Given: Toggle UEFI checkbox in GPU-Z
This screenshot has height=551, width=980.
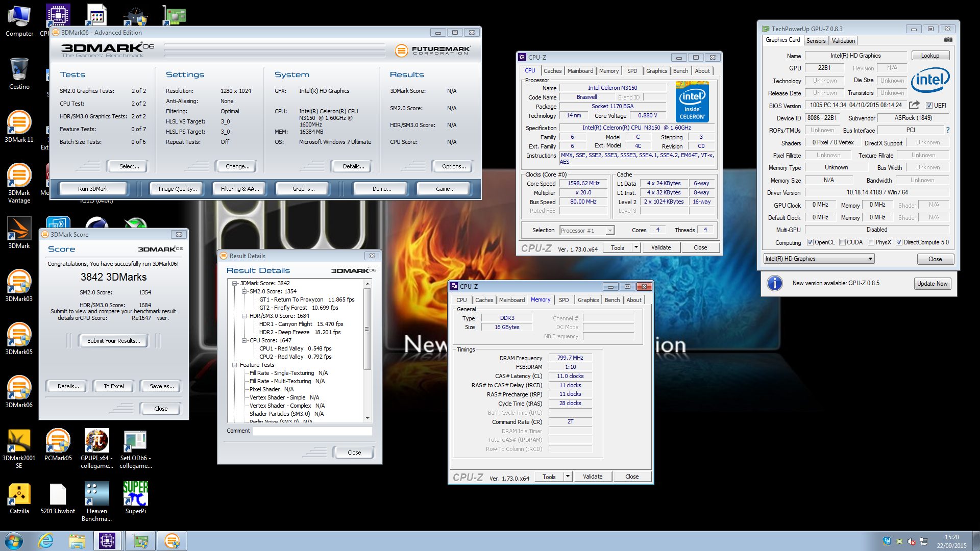Looking at the screenshot, I should click(929, 106).
